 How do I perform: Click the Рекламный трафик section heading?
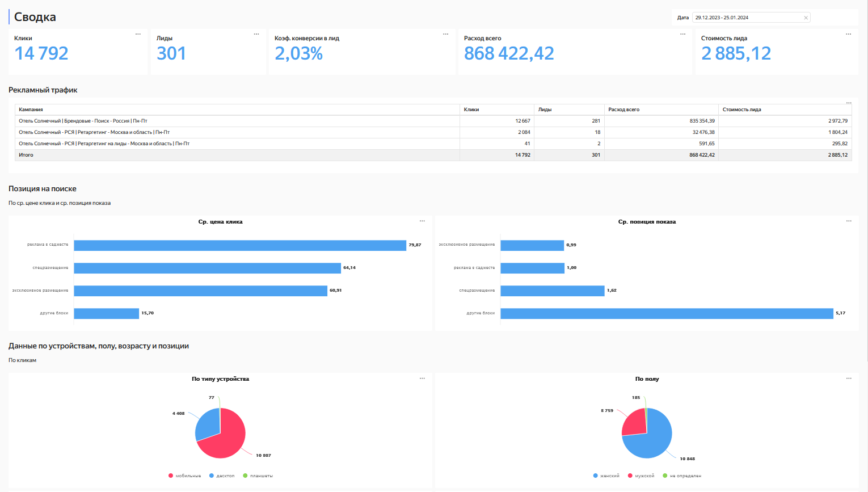coord(43,90)
